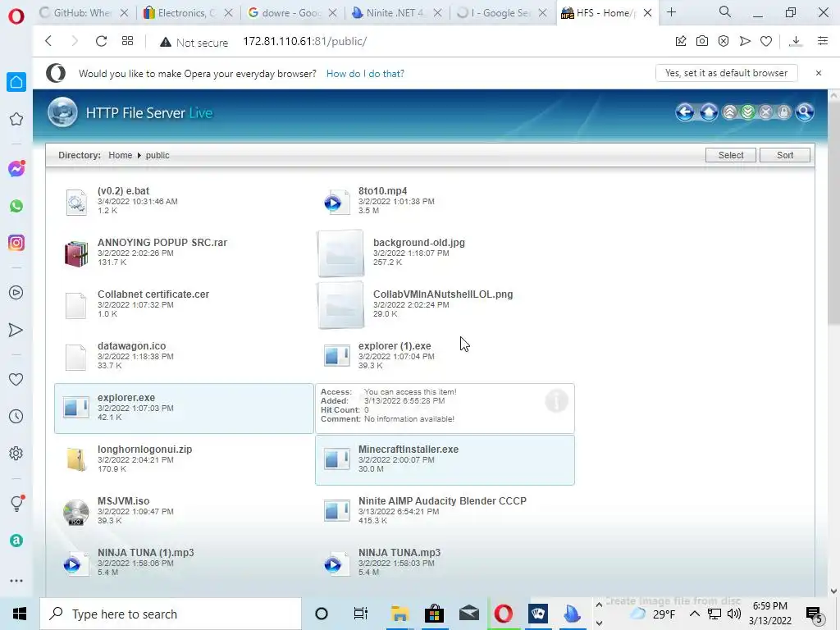Reload the page
Image resolution: width=840 pixels, height=630 pixels.
click(x=101, y=41)
